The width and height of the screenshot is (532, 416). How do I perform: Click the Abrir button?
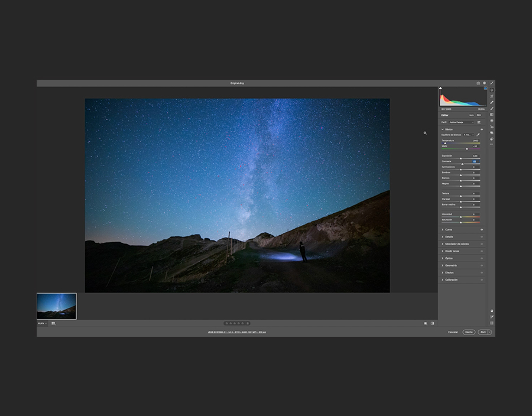(x=483, y=332)
